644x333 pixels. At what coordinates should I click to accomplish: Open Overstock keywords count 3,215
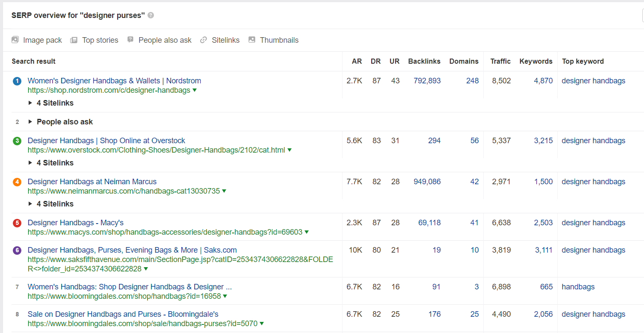click(x=544, y=141)
